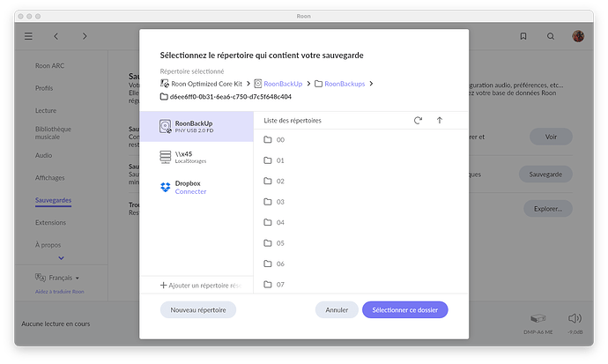The width and height of the screenshot is (608, 364).
Task: Open Bibliothèque musicale settings tab
Action: tap(53, 133)
